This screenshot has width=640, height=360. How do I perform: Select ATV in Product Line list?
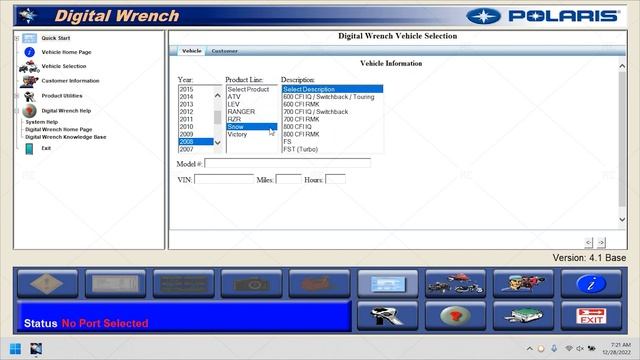(x=251, y=97)
